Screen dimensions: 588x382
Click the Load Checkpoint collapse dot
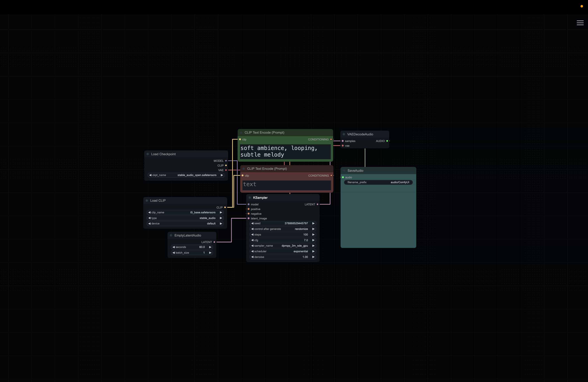pyautogui.click(x=148, y=154)
